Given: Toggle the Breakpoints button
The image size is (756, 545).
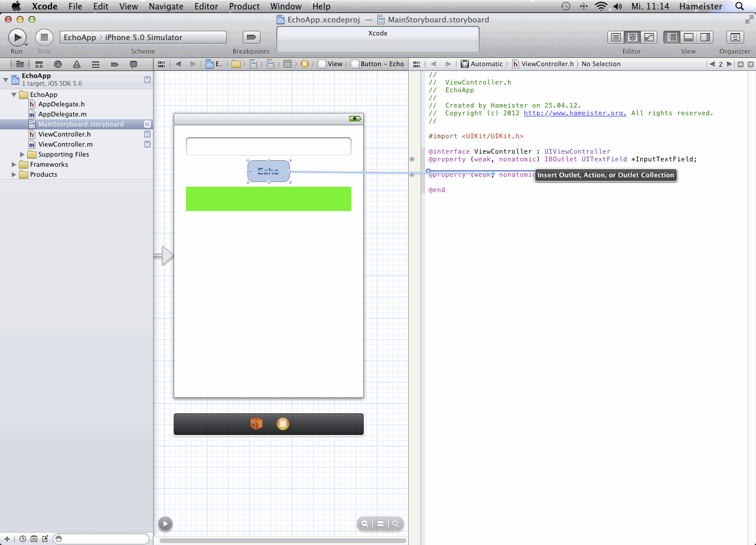Looking at the screenshot, I should (x=252, y=37).
